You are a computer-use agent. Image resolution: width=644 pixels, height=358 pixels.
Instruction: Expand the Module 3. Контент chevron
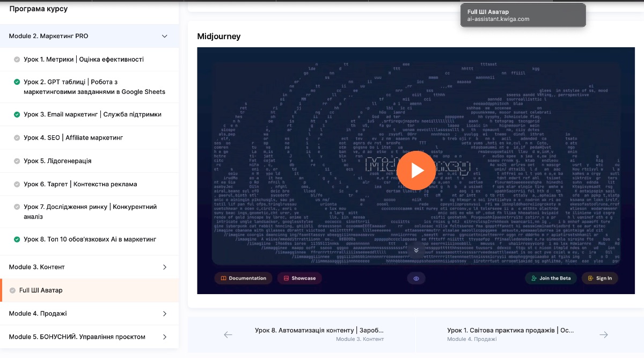pos(165,267)
